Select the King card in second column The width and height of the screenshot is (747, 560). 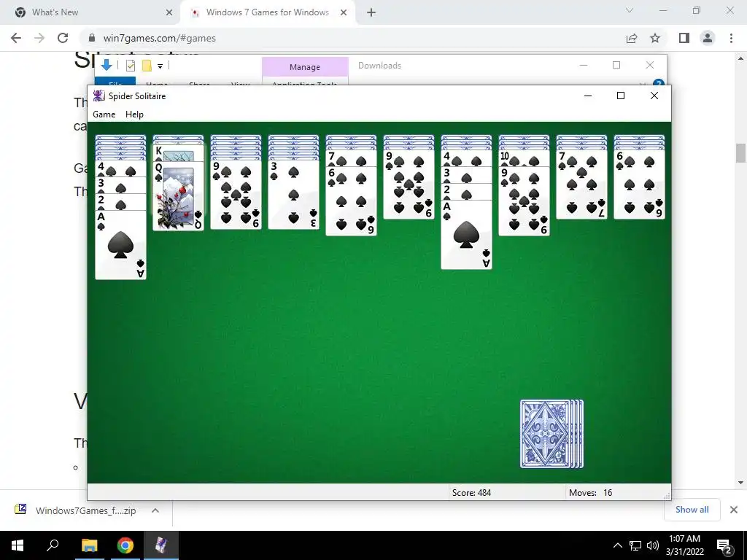click(178, 153)
